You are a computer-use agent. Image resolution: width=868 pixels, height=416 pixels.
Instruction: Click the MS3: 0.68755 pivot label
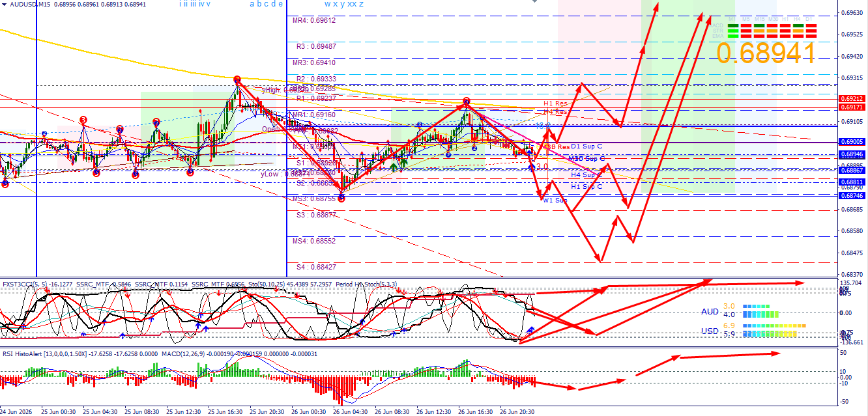click(313, 199)
